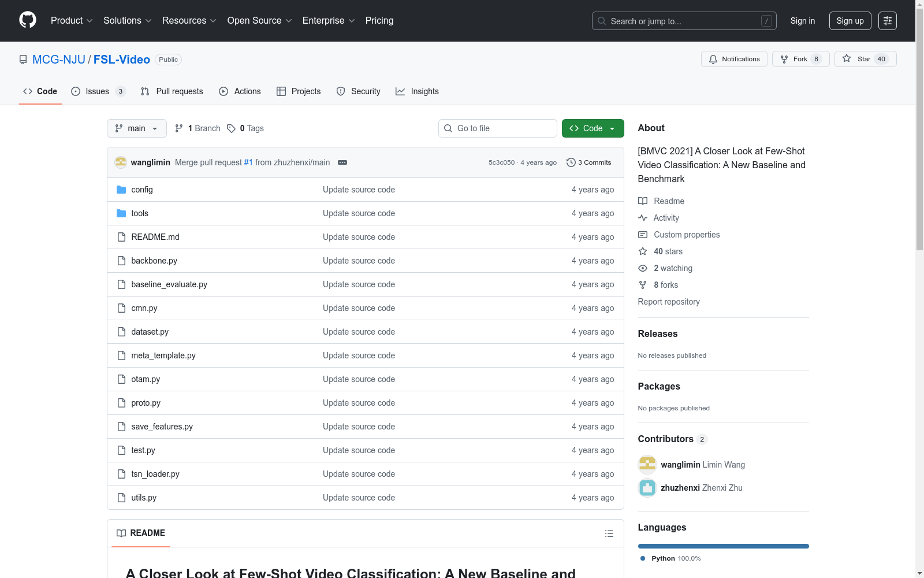Switch to the Pull requests tab
This screenshot has height=578, width=924.
[x=172, y=91]
